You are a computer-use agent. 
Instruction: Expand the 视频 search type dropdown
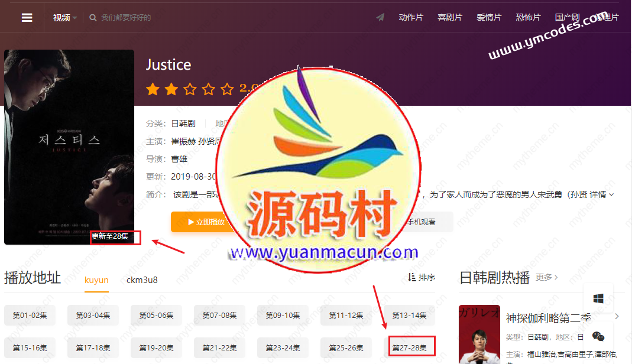[x=65, y=18]
